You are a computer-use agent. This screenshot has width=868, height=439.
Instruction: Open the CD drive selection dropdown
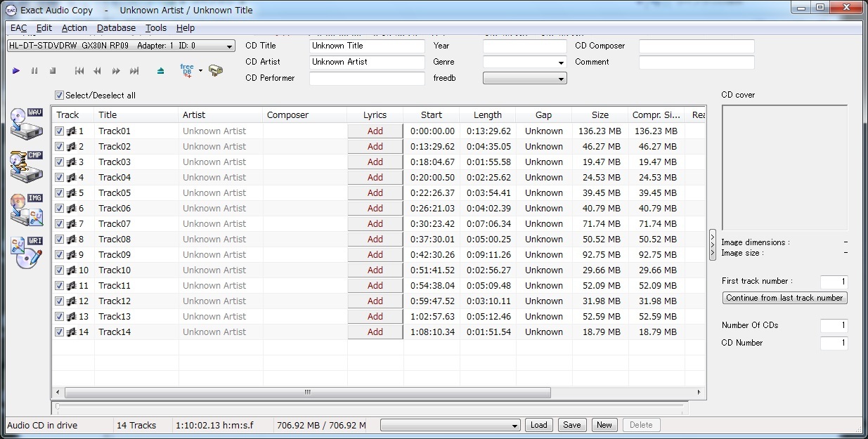pyautogui.click(x=121, y=46)
